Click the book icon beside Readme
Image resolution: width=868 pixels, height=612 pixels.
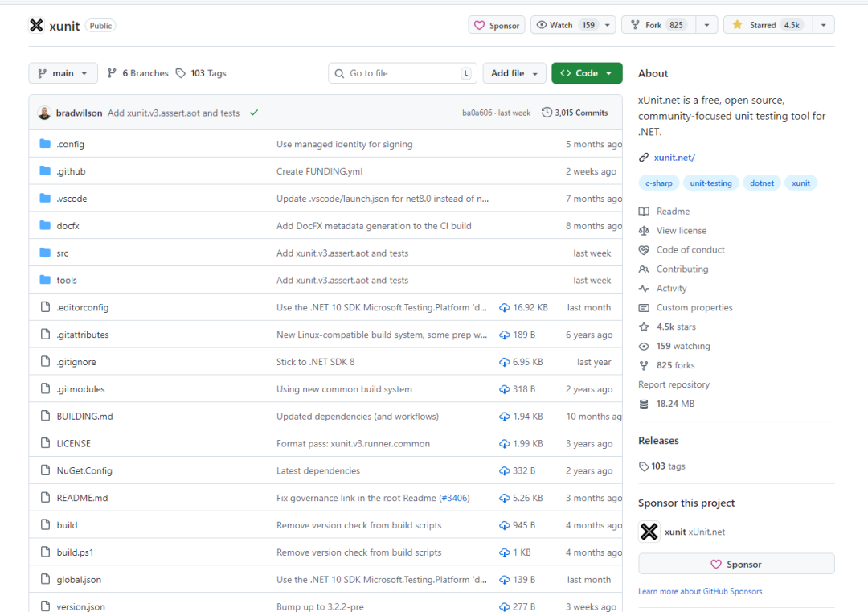coord(644,211)
